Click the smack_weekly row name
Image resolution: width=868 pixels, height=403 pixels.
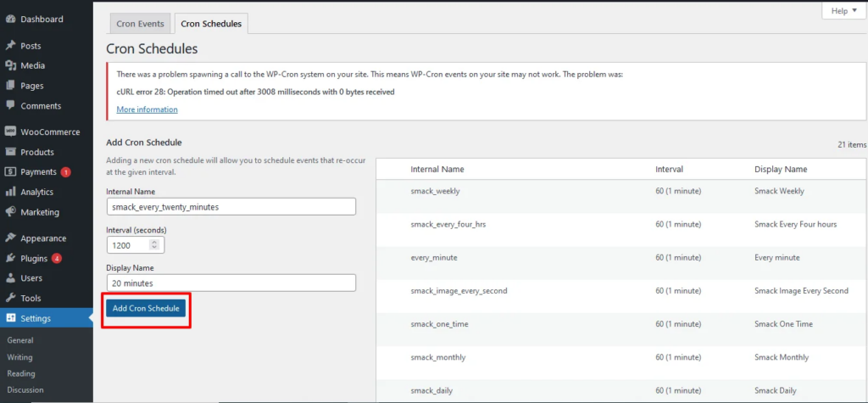pos(435,191)
